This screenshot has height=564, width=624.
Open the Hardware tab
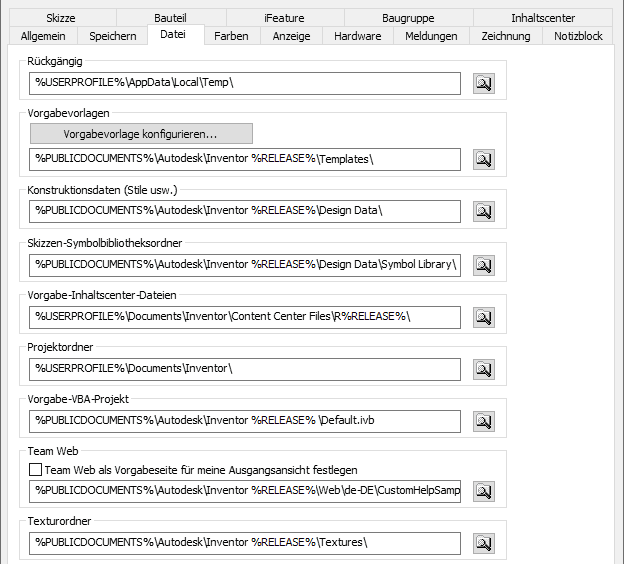tap(357, 36)
